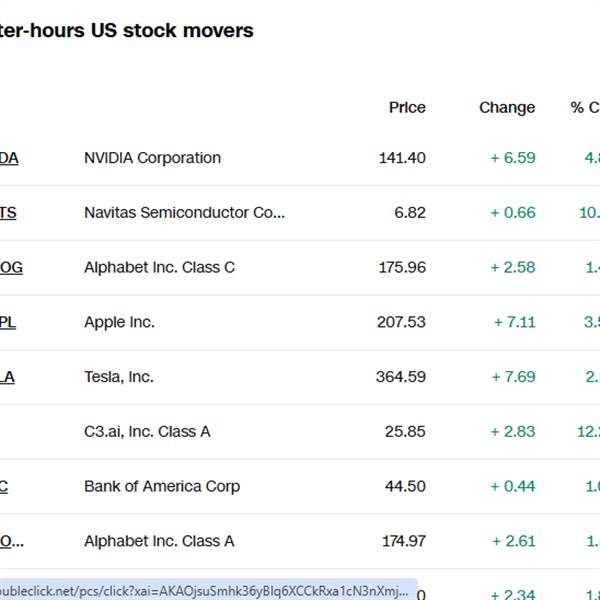This screenshot has width=600, height=600.
Task: Click the Change column header
Action: point(507,108)
